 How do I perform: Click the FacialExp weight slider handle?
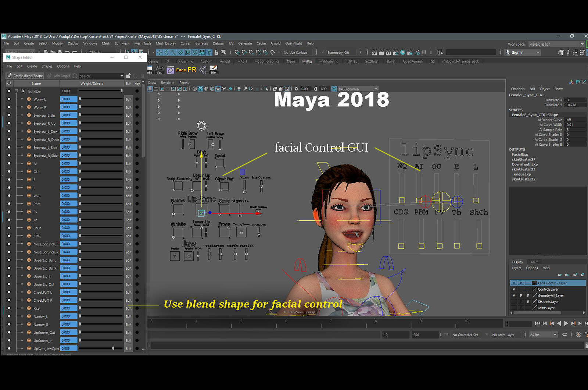[122, 91]
